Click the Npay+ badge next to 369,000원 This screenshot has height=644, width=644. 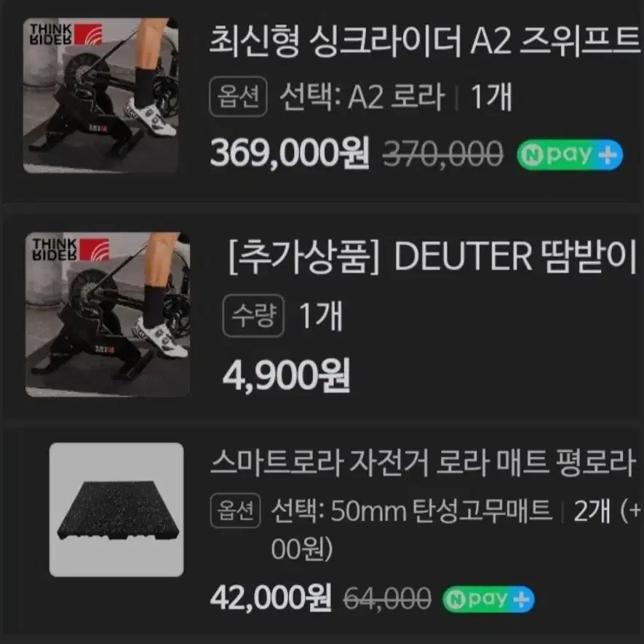click(x=570, y=155)
